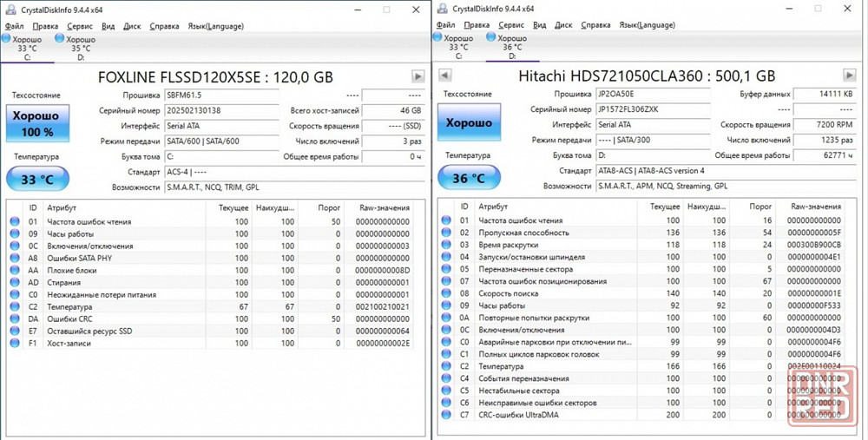The height and width of the screenshot is (440, 868).
Task: Click raw value 000300B900CB
Action: coord(814,246)
